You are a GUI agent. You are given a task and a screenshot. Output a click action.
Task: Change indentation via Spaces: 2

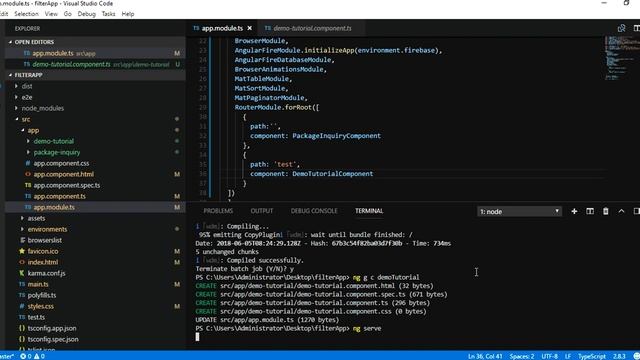click(522, 356)
